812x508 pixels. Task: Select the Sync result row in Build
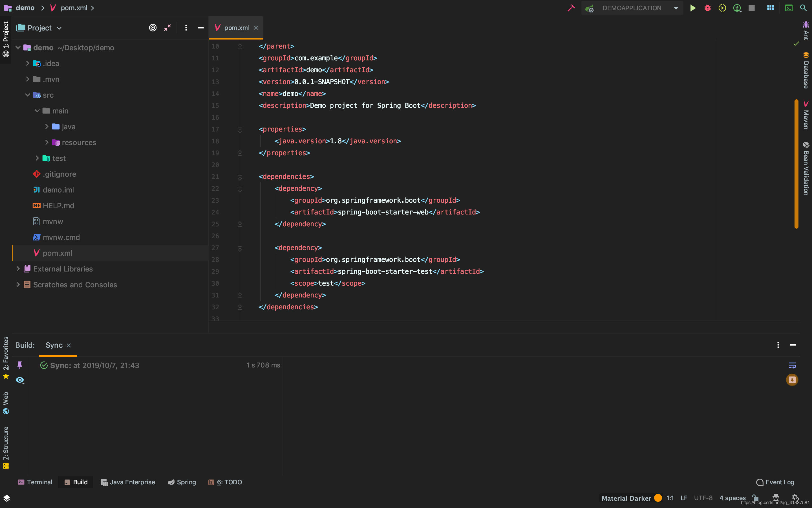[x=160, y=365]
